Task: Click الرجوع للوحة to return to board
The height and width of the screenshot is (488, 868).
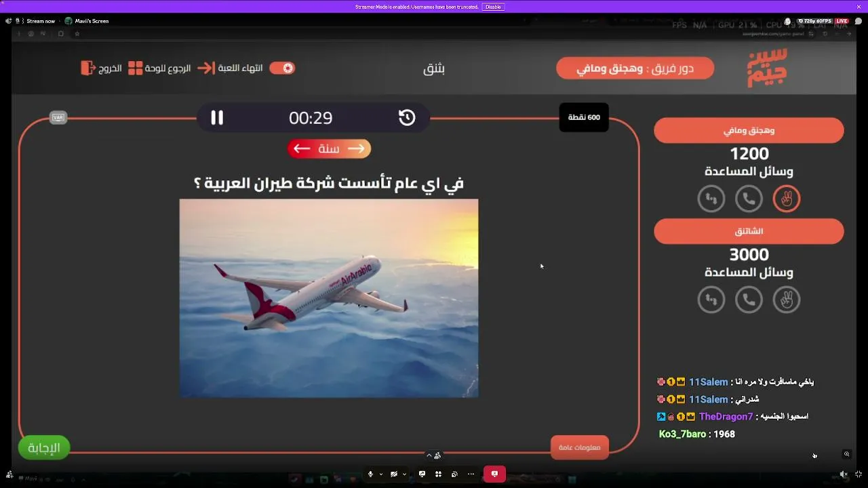Action: (167, 68)
